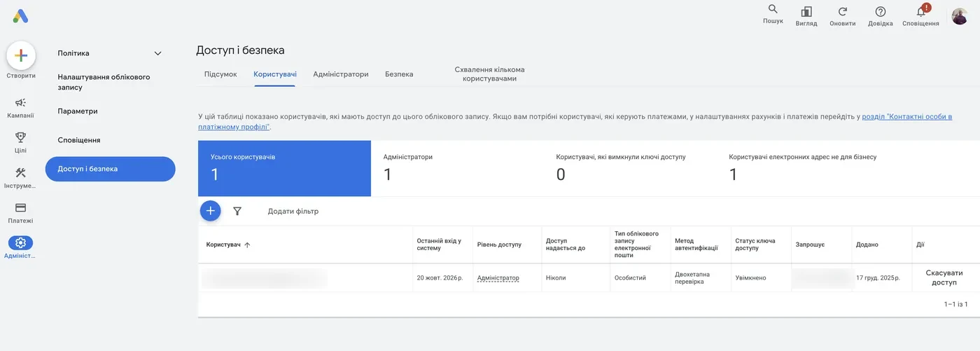Open Інструменти wrench icon in sidebar
The image size is (980, 351).
pyautogui.click(x=20, y=172)
